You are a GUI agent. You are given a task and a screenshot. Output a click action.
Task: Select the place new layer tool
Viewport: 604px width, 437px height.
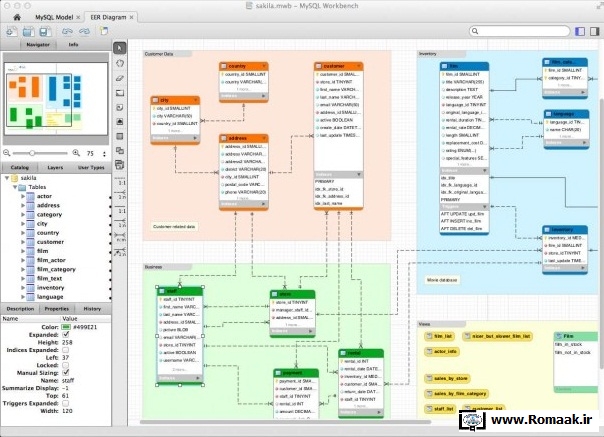point(120,93)
